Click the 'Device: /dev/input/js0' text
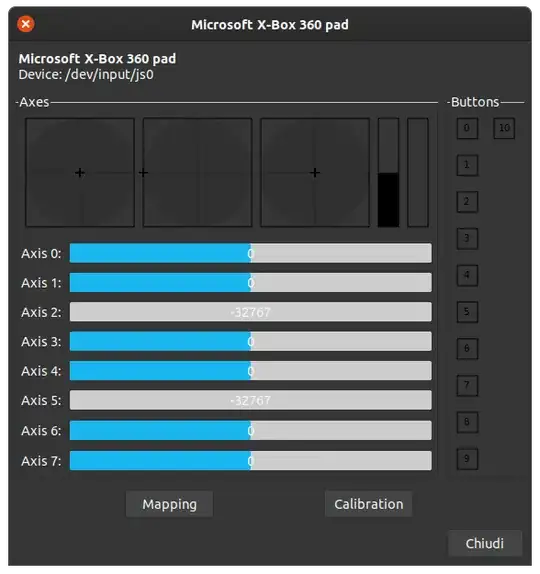 (x=86, y=75)
